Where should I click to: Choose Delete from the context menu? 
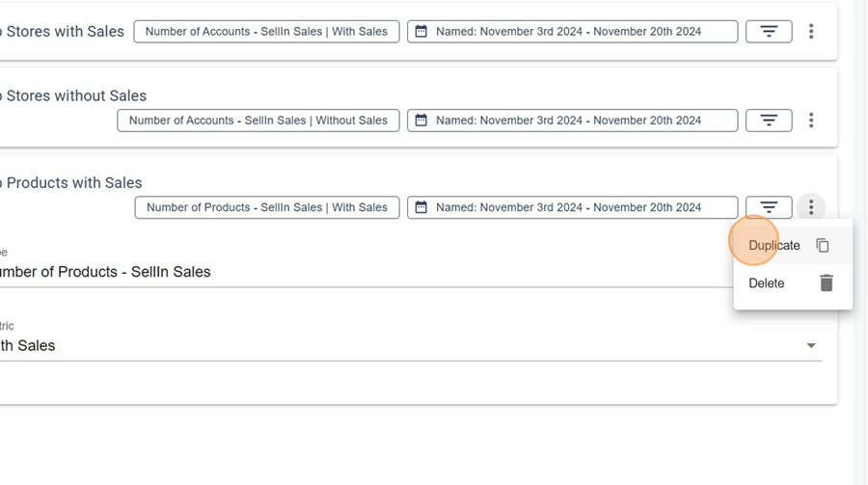pyautogui.click(x=767, y=283)
